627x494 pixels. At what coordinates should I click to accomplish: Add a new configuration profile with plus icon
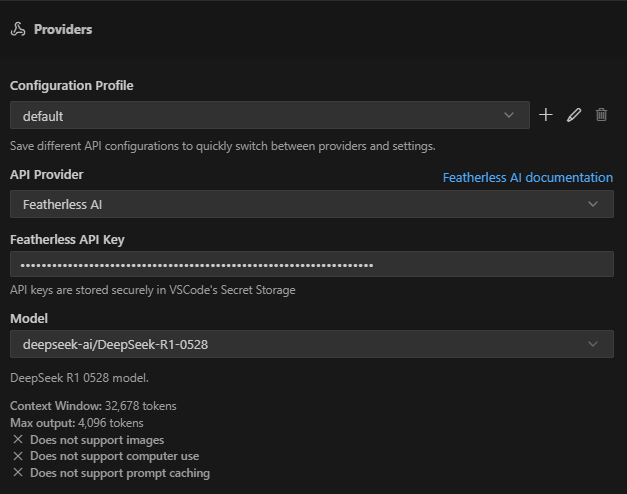click(545, 115)
